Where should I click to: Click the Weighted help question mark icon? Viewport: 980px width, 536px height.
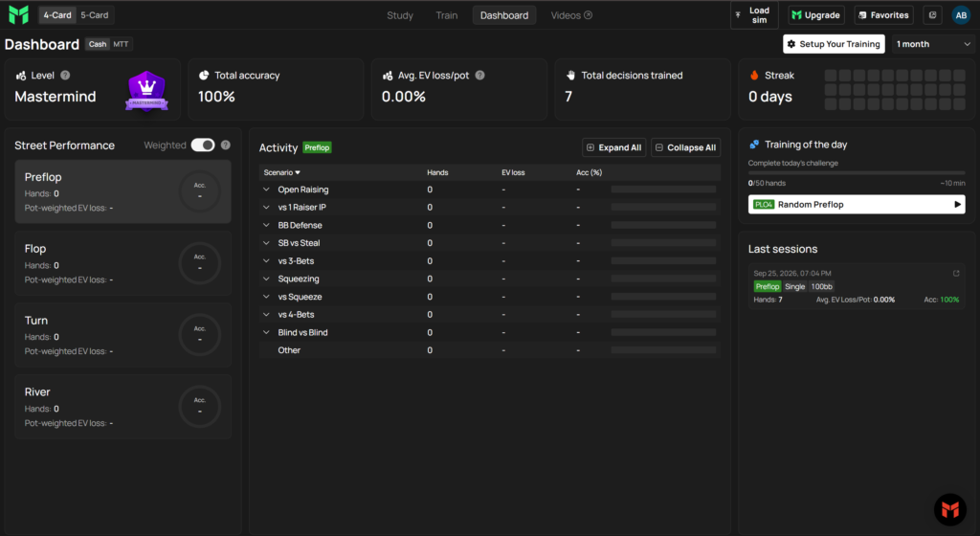226,145
